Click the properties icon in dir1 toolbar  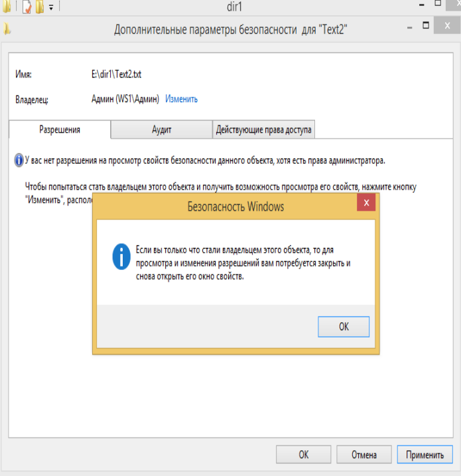click(27, 7)
